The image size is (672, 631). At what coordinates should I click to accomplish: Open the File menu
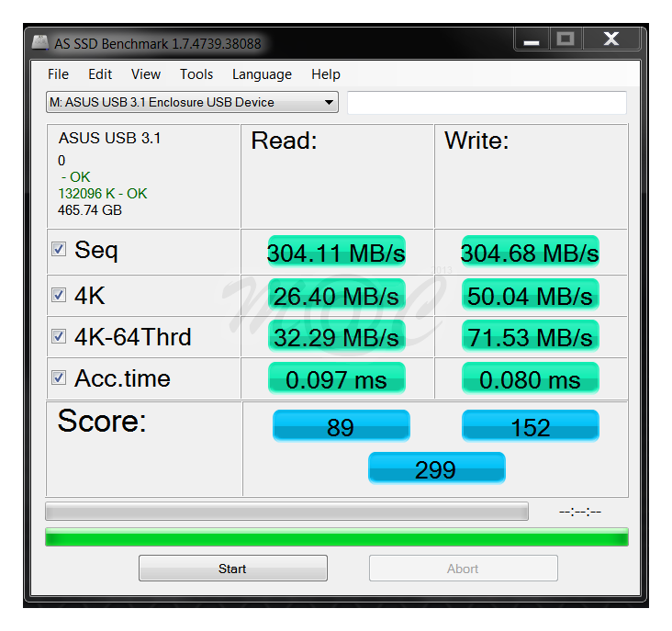[58, 74]
